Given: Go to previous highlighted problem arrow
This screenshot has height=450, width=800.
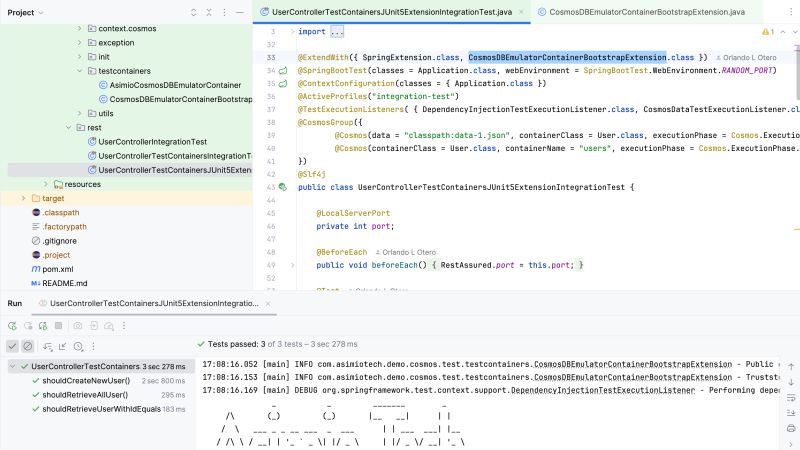Looking at the screenshot, I should point(783,32).
